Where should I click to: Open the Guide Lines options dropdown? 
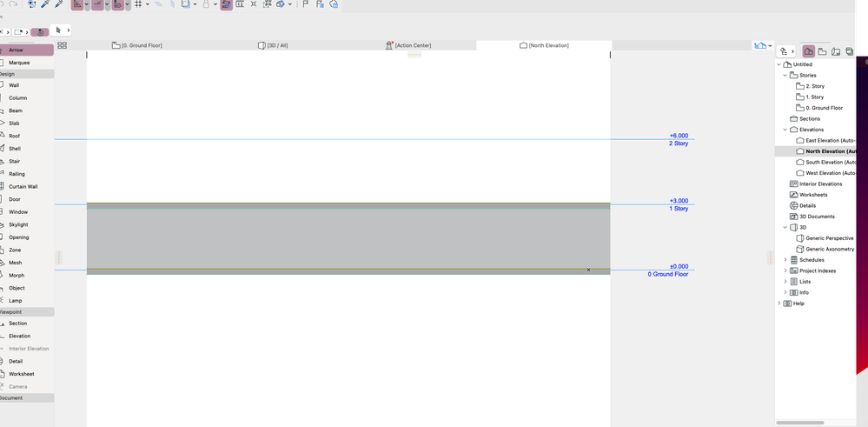(x=88, y=4)
